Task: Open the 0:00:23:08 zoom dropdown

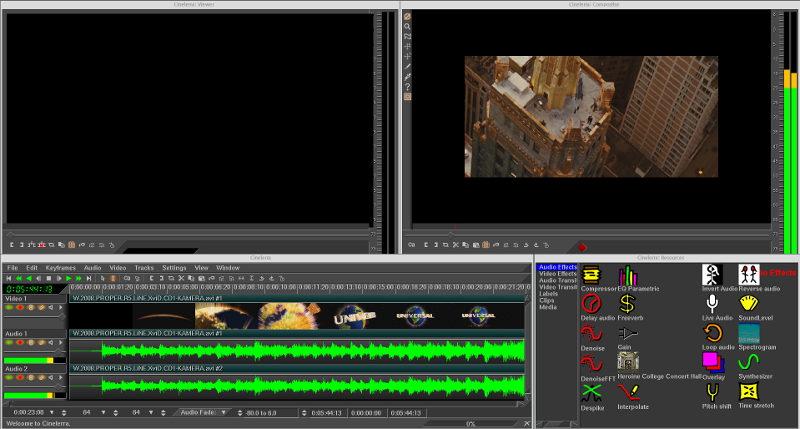Action: (x=52, y=413)
